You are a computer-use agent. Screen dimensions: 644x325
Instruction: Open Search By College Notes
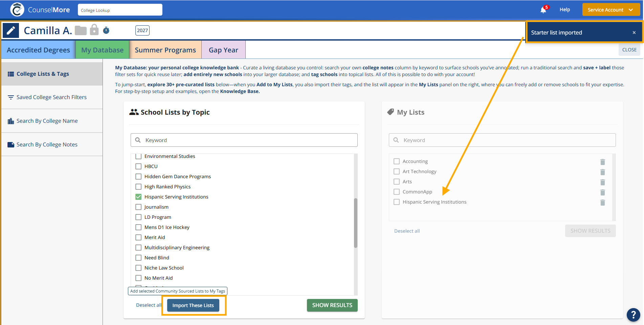click(x=52, y=145)
